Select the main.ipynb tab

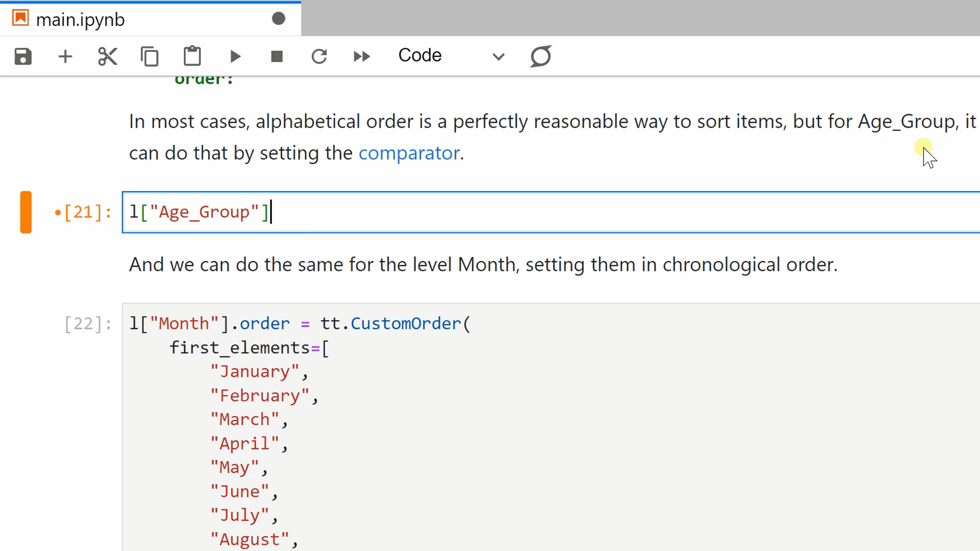pos(150,19)
